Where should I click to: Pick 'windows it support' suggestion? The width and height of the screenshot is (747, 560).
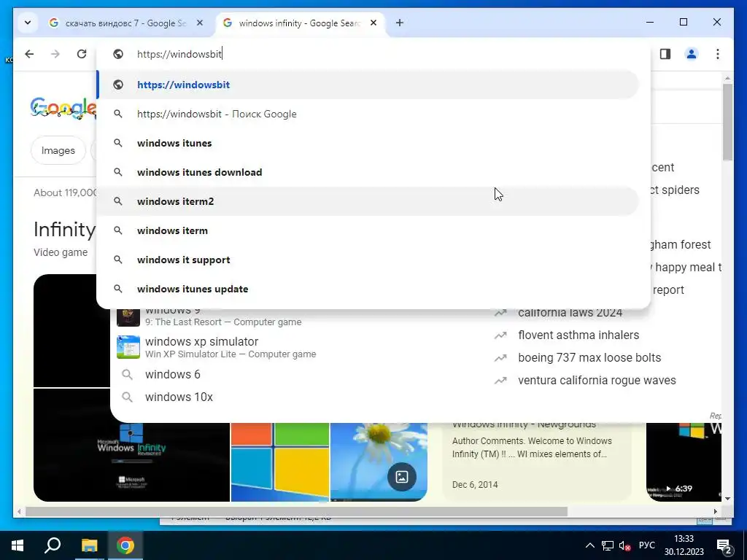click(368, 260)
